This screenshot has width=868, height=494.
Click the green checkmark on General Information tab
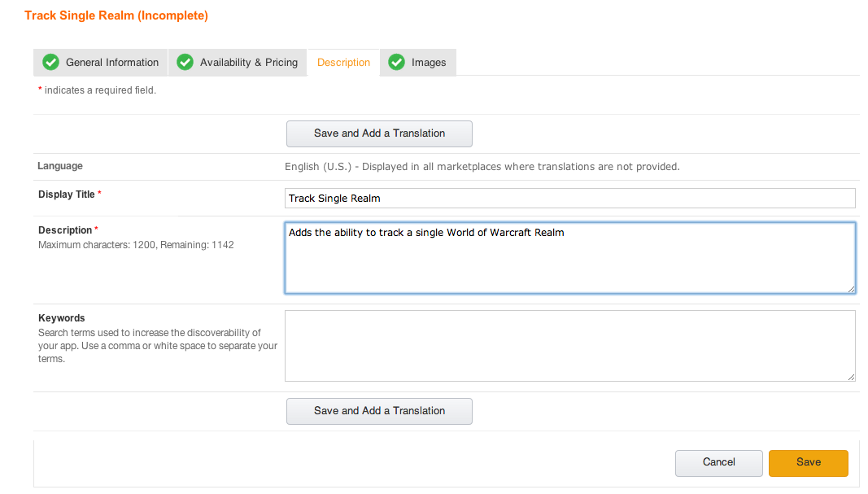point(50,62)
